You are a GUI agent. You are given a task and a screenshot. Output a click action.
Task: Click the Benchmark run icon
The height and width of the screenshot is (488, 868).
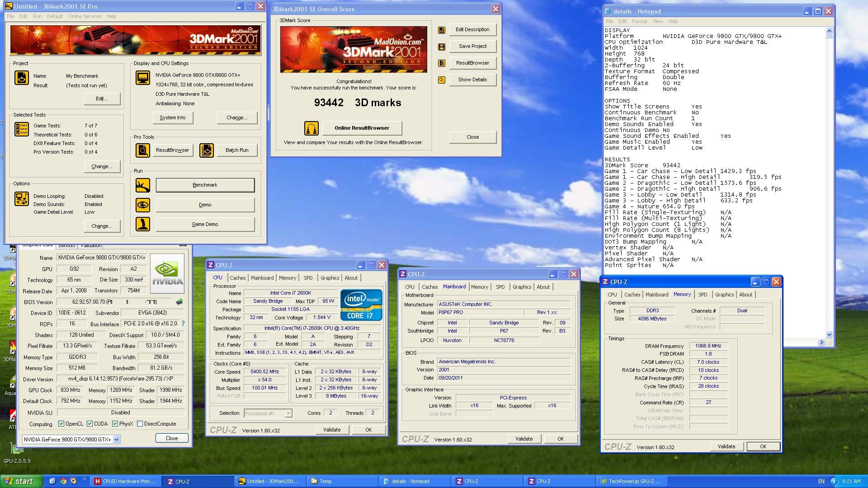point(143,185)
